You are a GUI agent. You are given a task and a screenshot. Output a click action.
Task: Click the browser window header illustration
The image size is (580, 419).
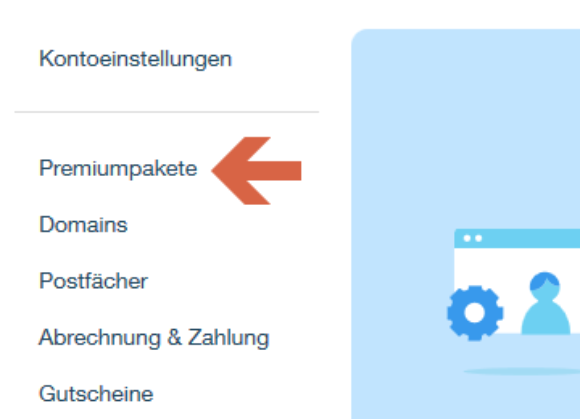click(x=517, y=238)
